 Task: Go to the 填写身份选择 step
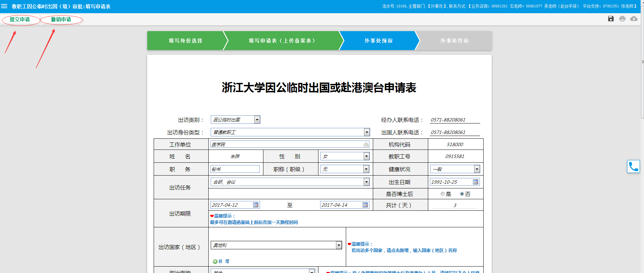pos(185,41)
